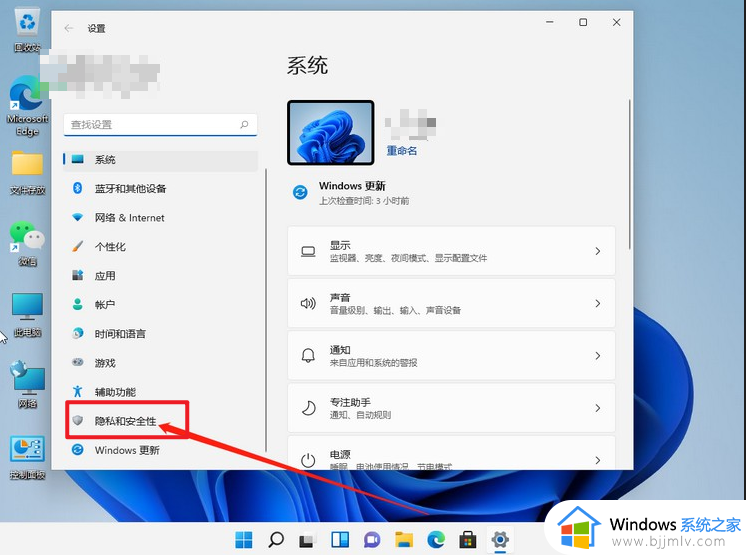The image size is (746, 555).
Task: Launch Edge from the taskbar
Action: pos(436,540)
